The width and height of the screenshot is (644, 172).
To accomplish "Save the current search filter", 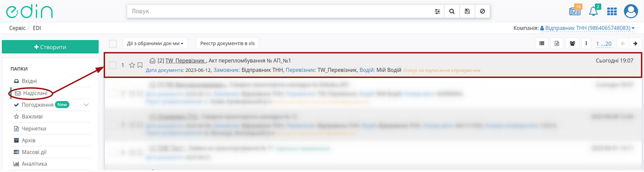I will coord(467,11).
